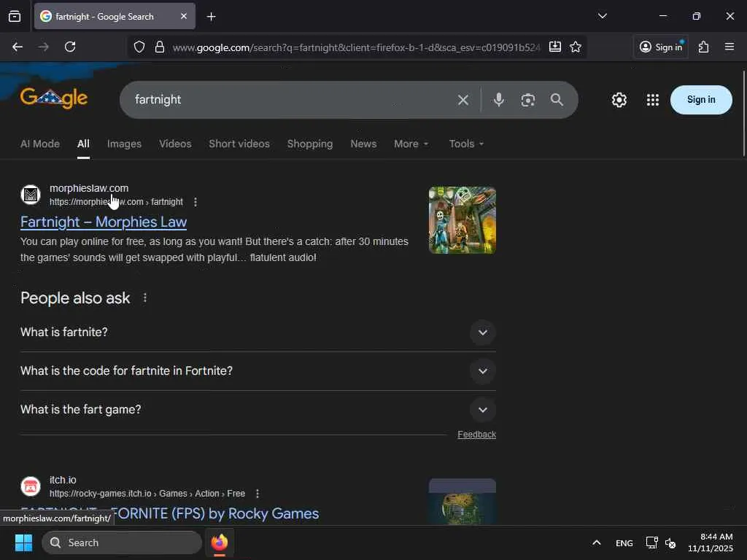Go back to previous page
This screenshot has height=560, width=747.
coord(18,47)
